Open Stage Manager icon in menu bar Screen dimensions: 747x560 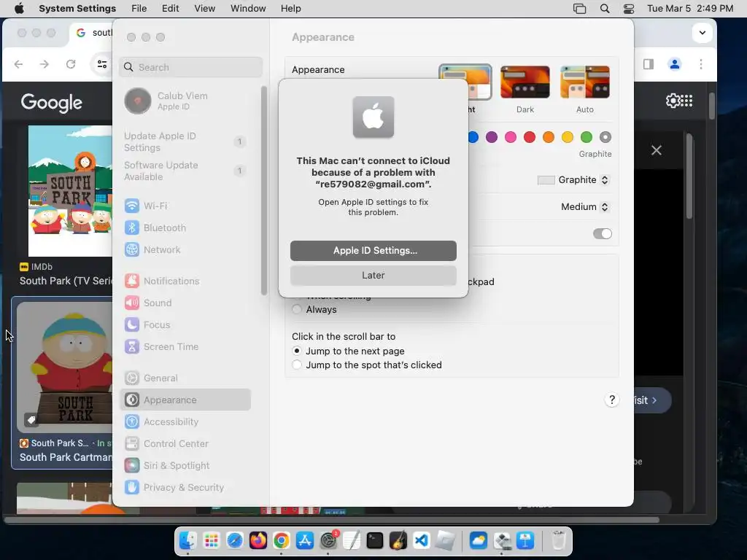coord(579,9)
